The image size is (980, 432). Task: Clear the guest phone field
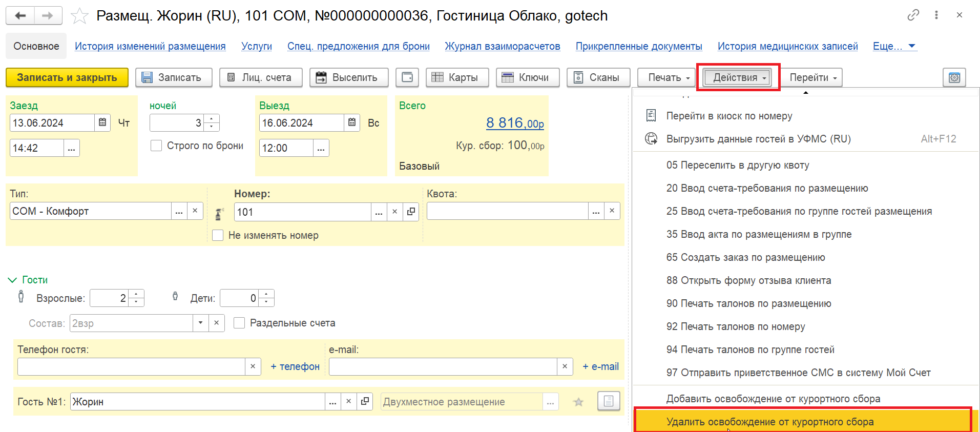point(253,366)
